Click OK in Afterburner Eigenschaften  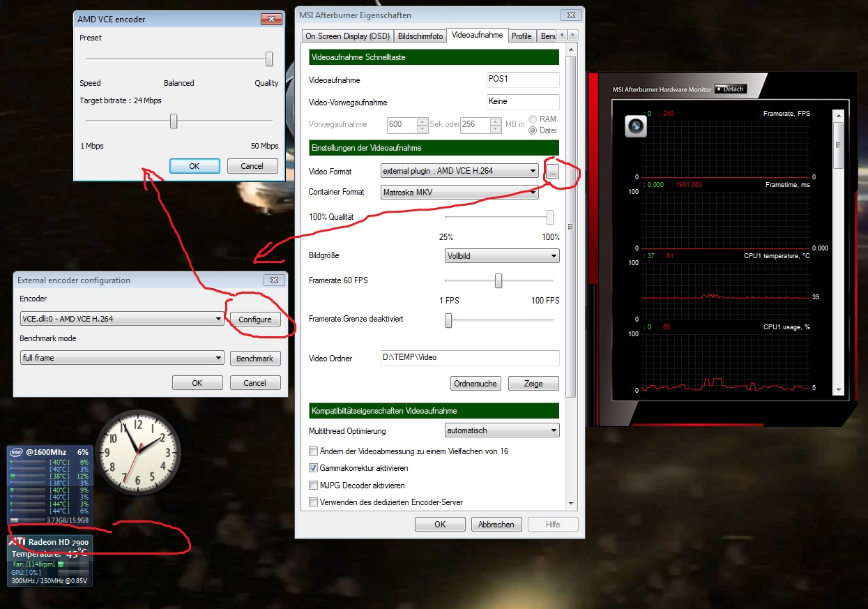click(x=440, y=524)
